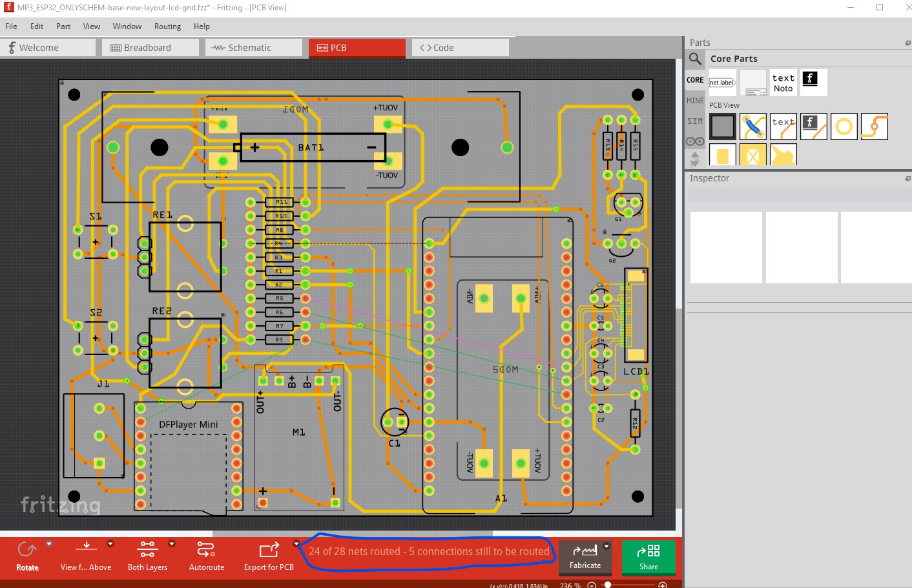Screen dimensions: 912x588
Task: Open the Routing menu
Action: pyautogui.click(x=167, y=26)
